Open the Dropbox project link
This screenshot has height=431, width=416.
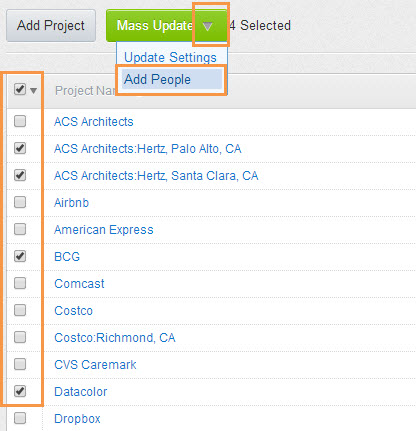(x=77, y=419)
